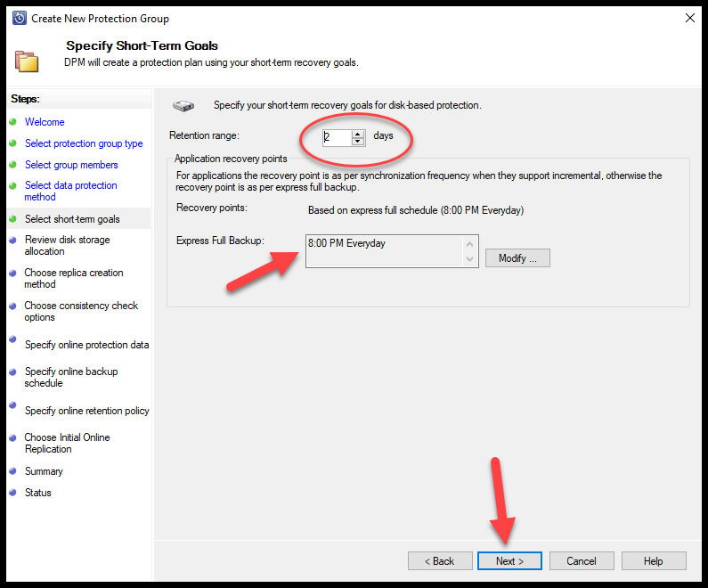
Task: Select the 8:00 PM Everyday backup entry
Action: pyautogui.click(x=346, y=243)
